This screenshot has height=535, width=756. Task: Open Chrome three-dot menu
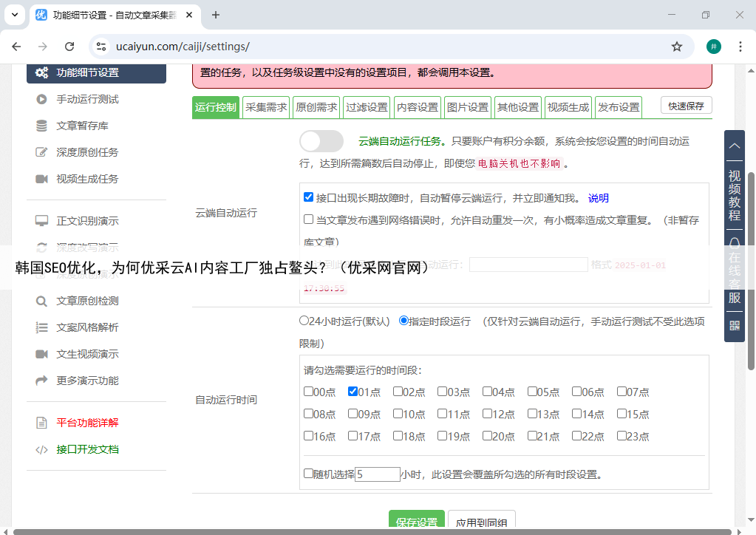click(x=740, y=47)
